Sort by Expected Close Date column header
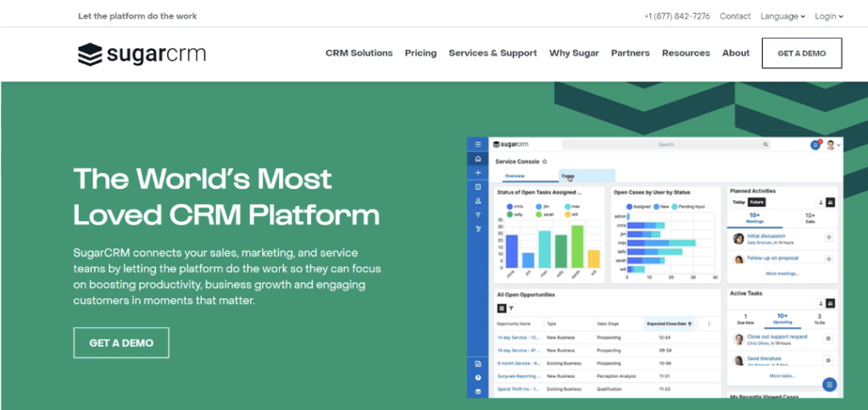The image size is (868, 410). pos(670,324)
